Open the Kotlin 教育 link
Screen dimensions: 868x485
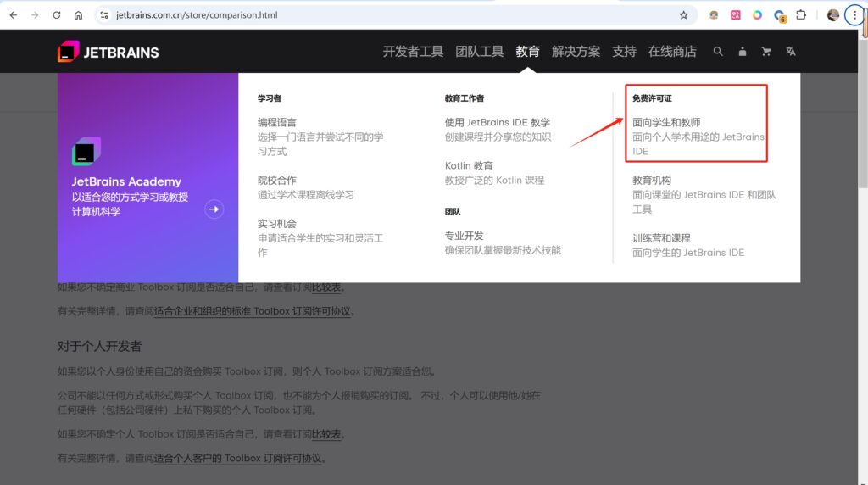pos(468,165)
